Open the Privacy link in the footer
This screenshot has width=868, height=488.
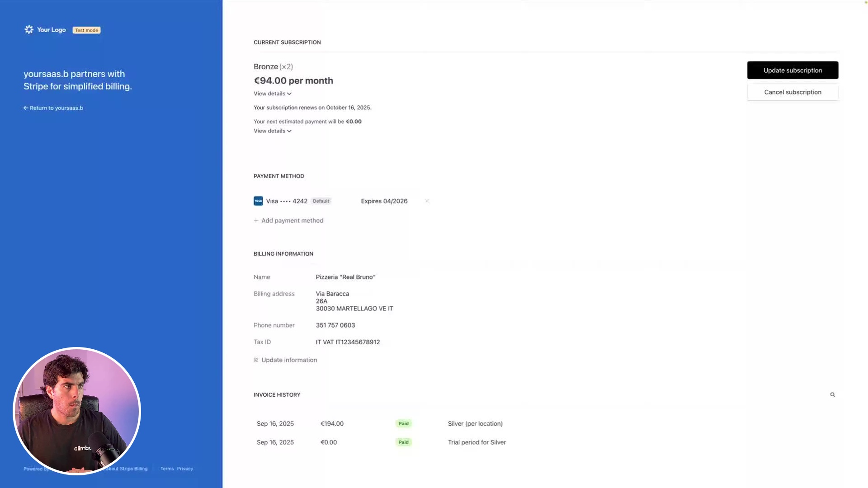185,469
